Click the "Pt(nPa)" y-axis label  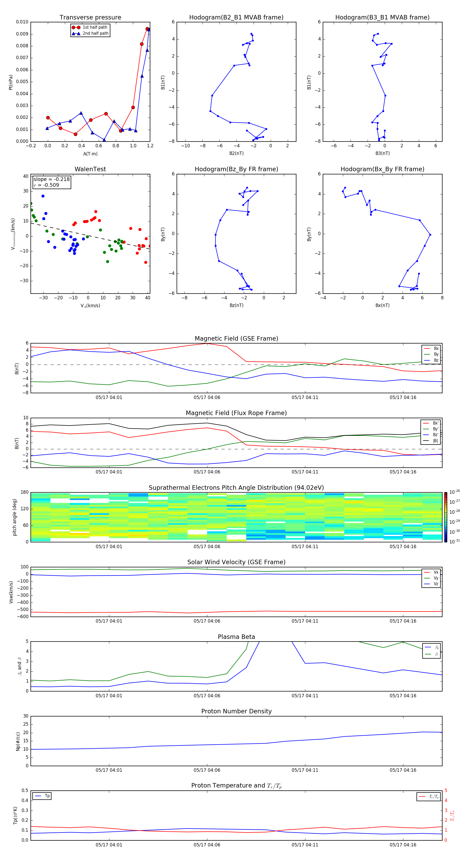[x=11, y=82]
